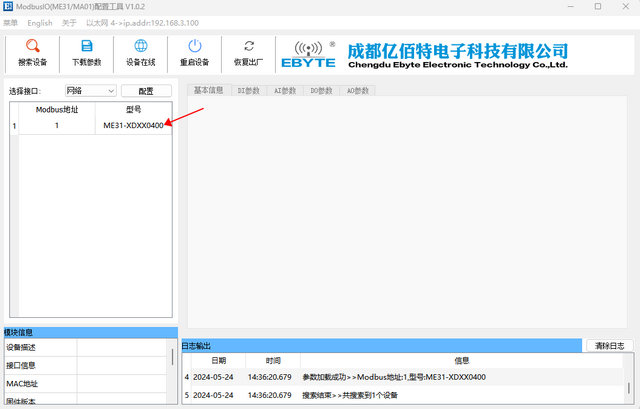Select the AI参数 tab
Viewport: 640px width, 409px height.
(x=285, y=90)
